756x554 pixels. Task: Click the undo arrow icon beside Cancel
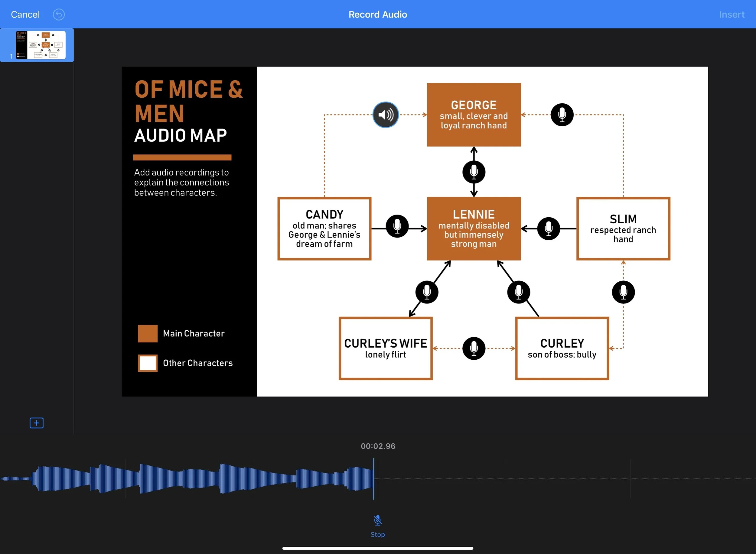pos(59,15)
